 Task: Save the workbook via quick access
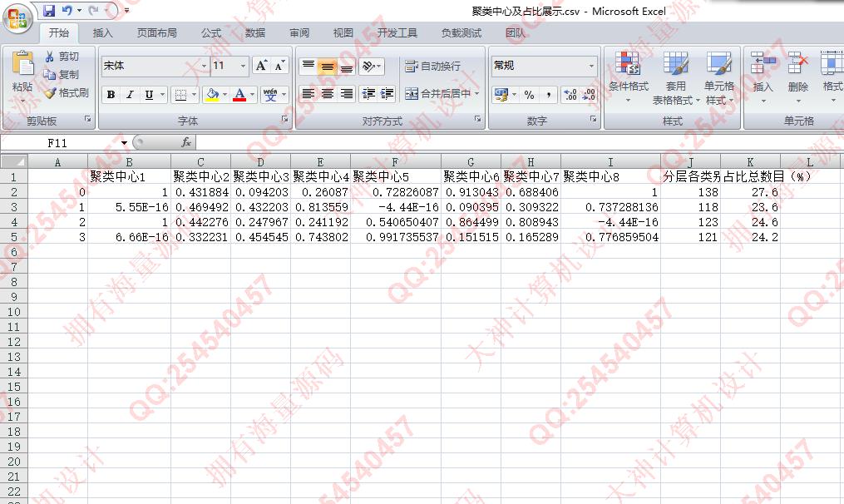(x=49, y=10)
